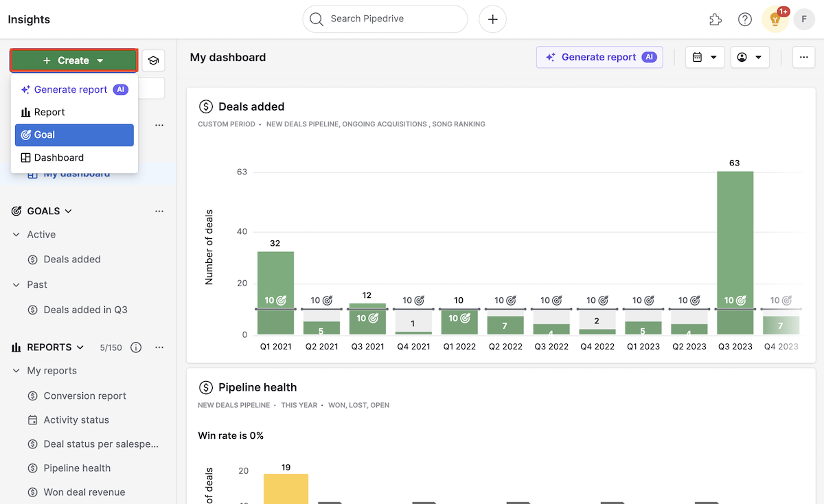Collapse the REPORTS section
The height and width of the screenshot is (504, 824).
tap(80, 347)
